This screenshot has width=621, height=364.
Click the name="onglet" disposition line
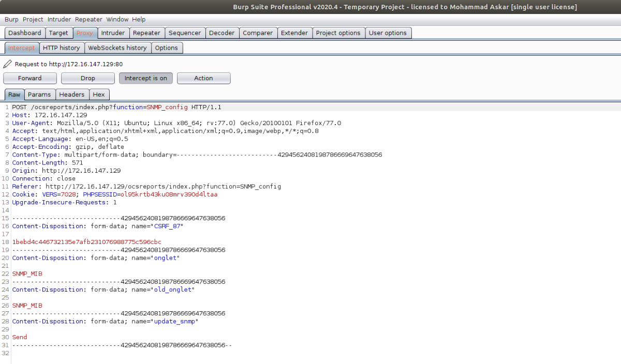point(96,257)
